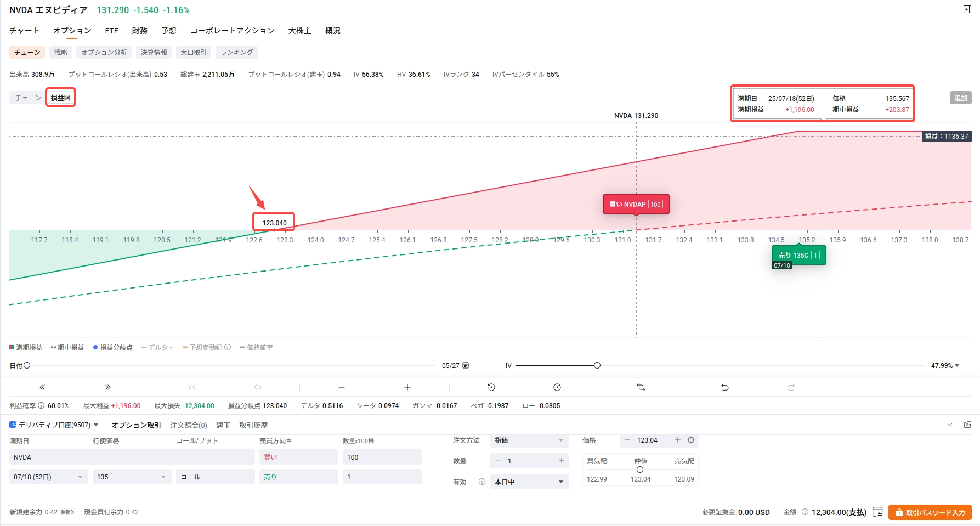Image resolution: width=980 pixels, height=526 pixels.
Task: Click the double-right chevron strike shift icon
Action: pos(108,387)
